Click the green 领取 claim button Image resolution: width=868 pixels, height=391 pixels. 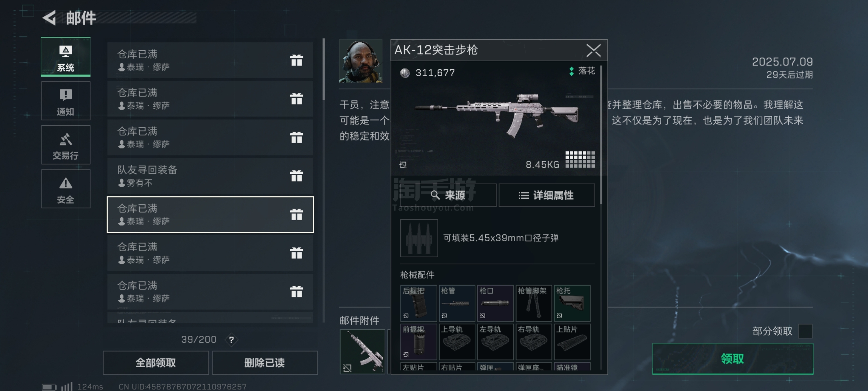pos(733,359)
